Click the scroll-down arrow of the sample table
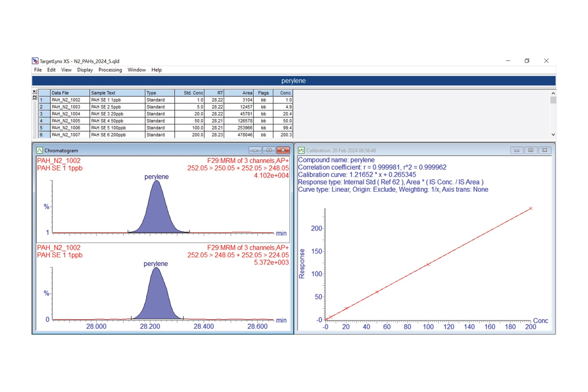The width and height of the screenshot is (588, 392). point(553,134)
